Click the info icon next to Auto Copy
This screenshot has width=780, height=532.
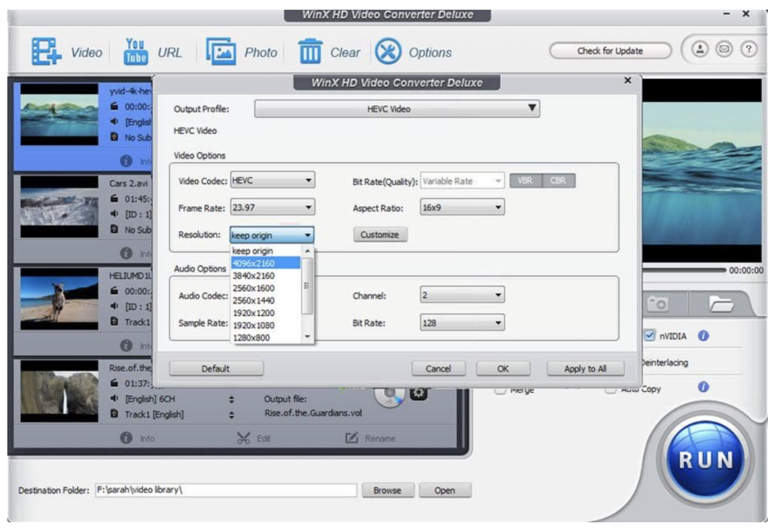coord(703,387)
